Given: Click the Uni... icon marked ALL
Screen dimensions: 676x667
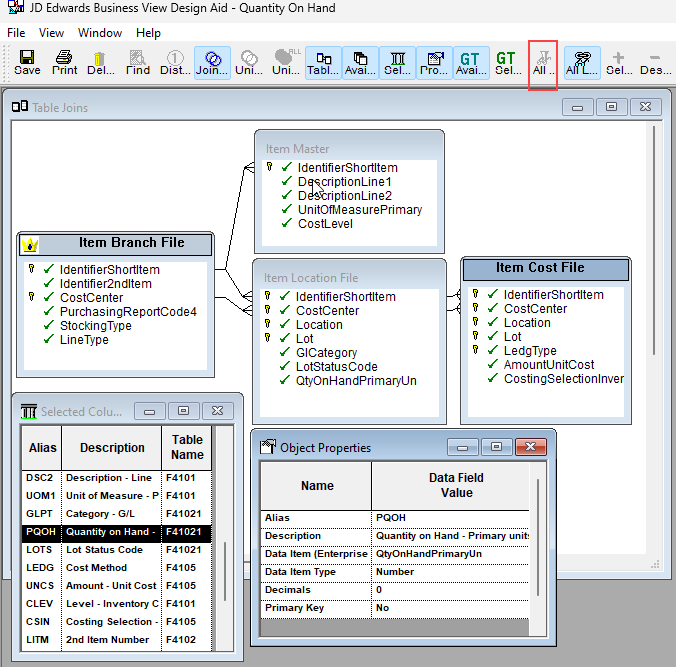Looking at the screenshot, I should (286, 63).
